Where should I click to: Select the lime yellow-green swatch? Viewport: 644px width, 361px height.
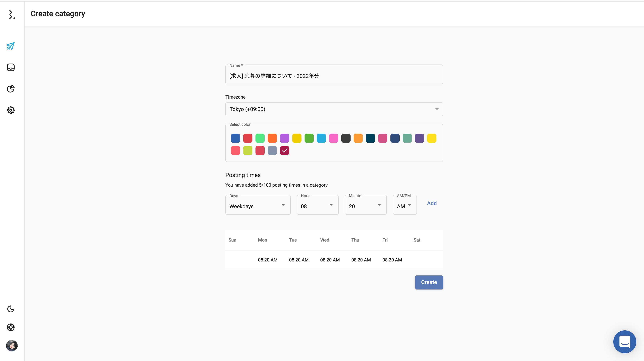pyautogui.click(x=248, y=150)
